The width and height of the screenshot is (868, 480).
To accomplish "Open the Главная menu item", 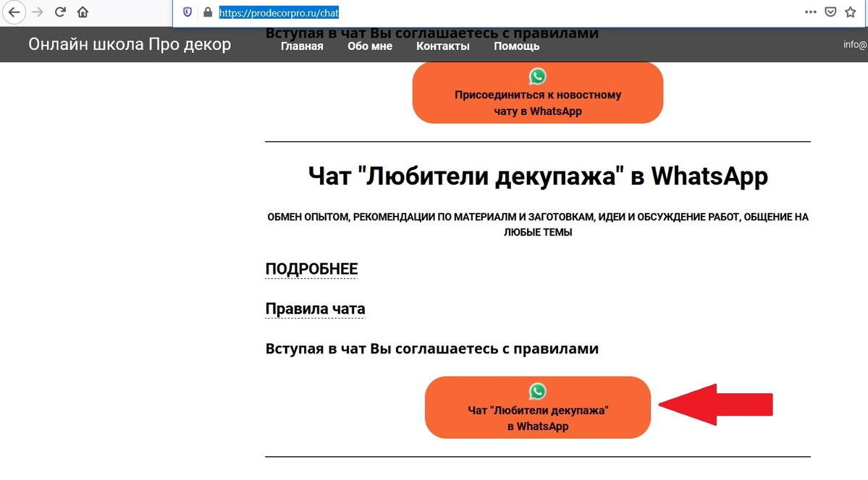I will [x=302, y=46].
